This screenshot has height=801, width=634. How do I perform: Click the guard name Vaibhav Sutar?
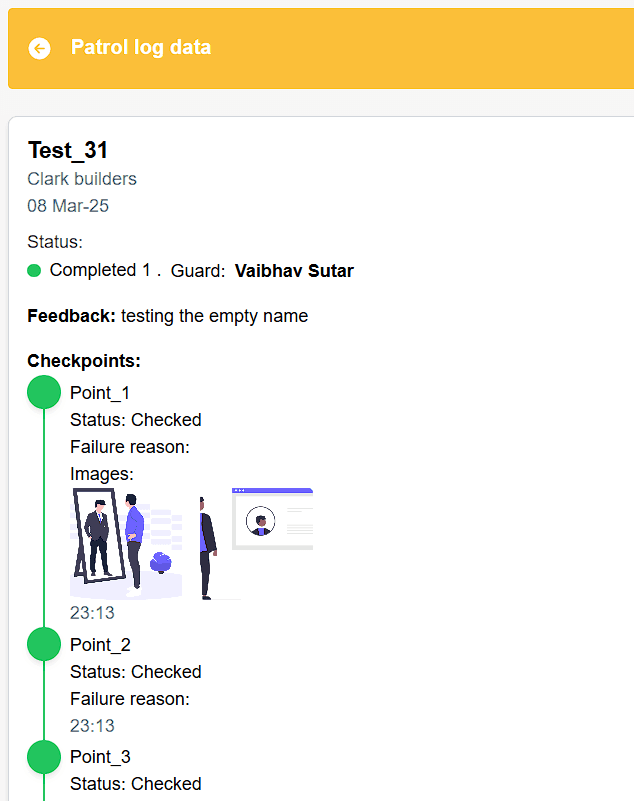coord(294,270)
